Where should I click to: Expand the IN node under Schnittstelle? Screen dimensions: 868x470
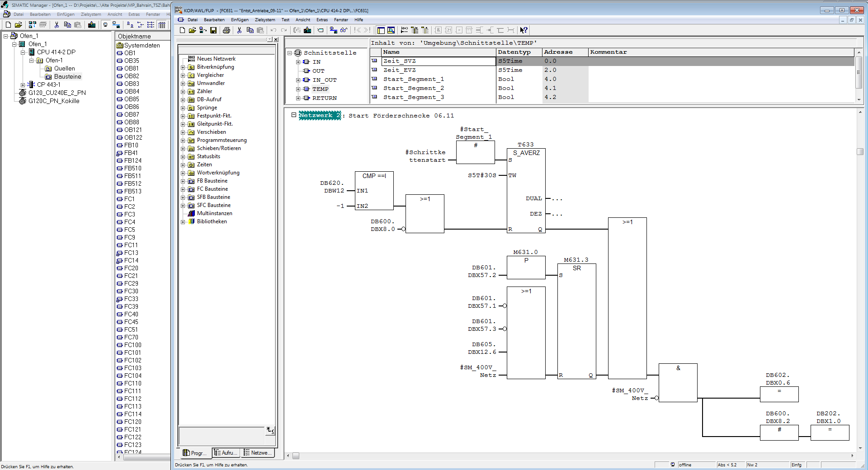tap(298, 62)
